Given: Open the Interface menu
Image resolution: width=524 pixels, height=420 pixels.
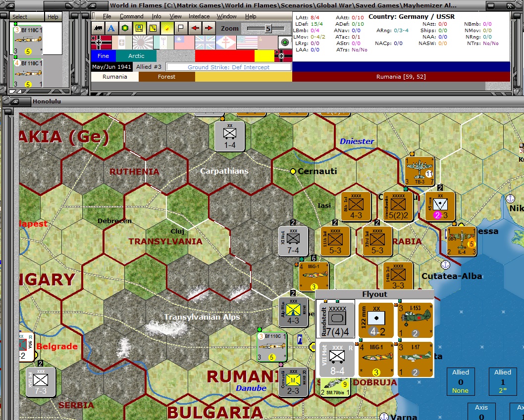Looking at the screenshot, I should 199,16.
